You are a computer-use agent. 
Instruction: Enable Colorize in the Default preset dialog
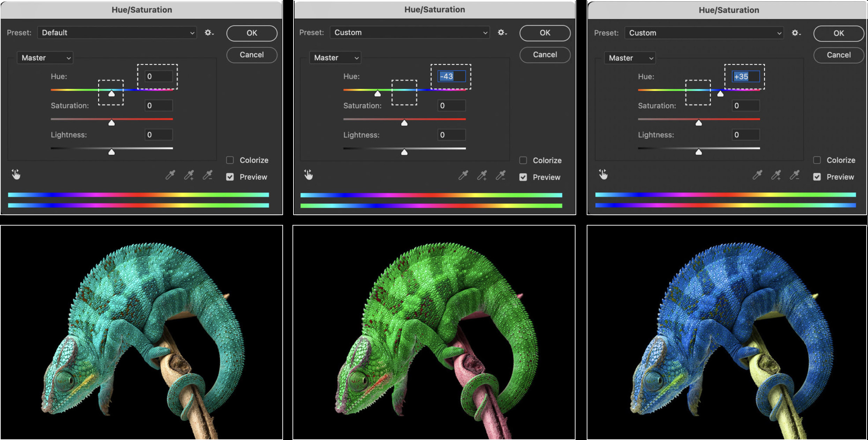[230, 160]
